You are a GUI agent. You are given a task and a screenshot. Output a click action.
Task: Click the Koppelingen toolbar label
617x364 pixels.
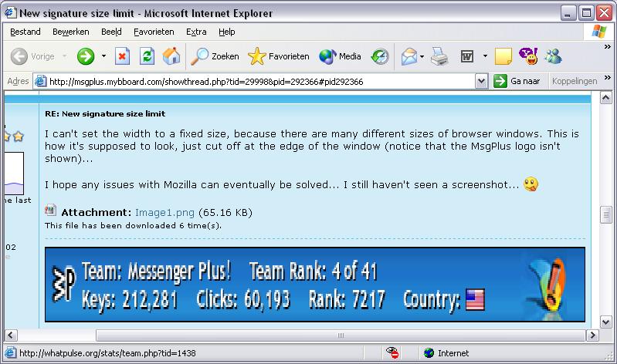575,82
